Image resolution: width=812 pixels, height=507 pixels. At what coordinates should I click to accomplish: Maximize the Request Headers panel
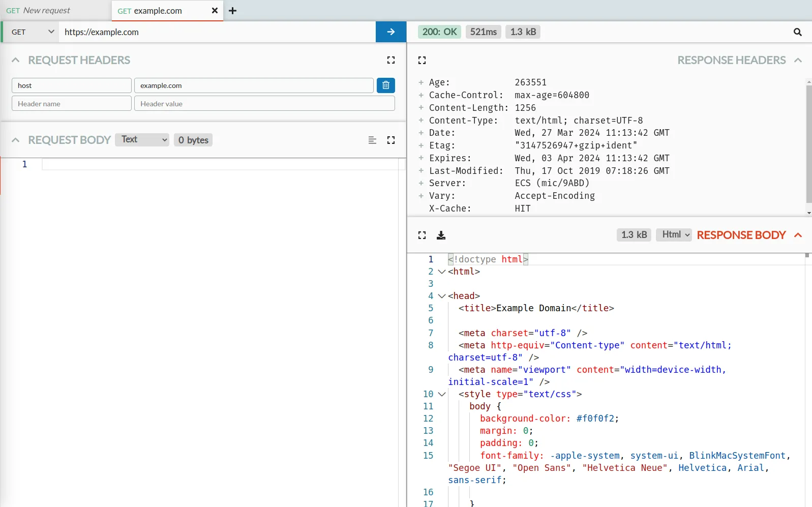pyautogui.click(x=391, y=60)
